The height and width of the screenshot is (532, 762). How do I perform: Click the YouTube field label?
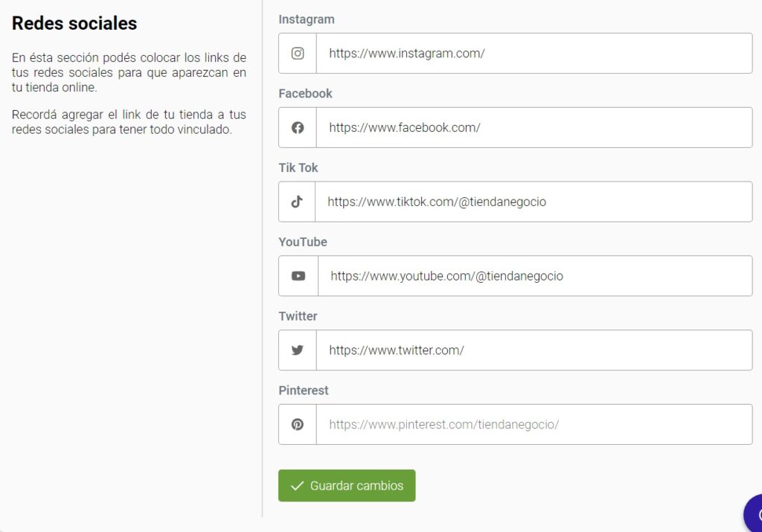pyautogui.click(x=303, y=242)
